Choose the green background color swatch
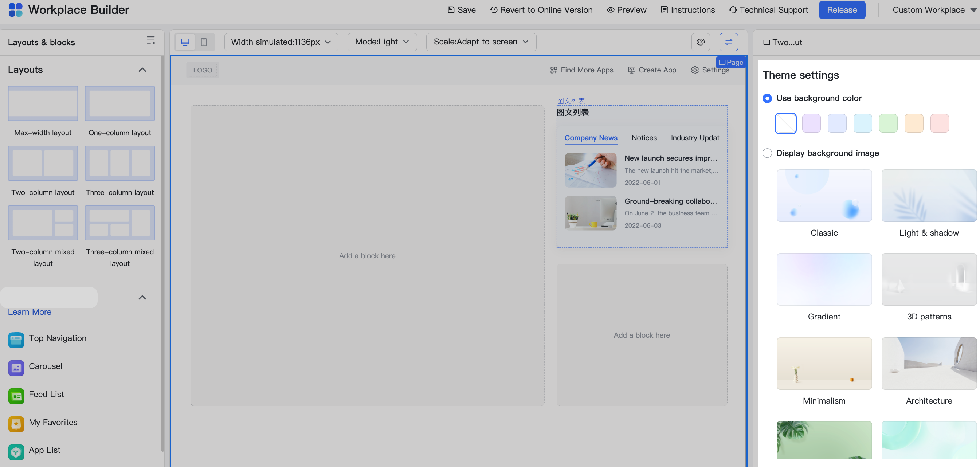 (888, 123)
